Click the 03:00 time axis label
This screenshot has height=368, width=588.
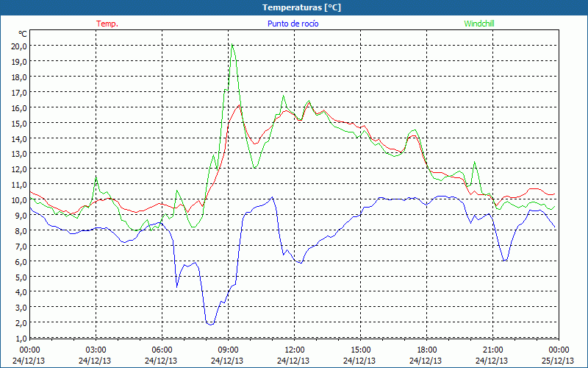[x=96, y=350]
